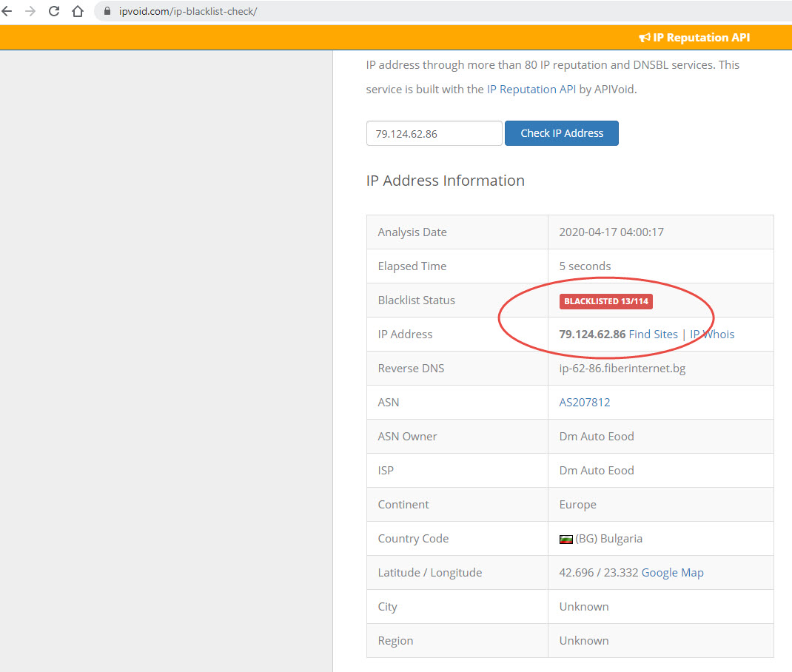
Task: Open the IP Whois link
Action: click(712, 334)
